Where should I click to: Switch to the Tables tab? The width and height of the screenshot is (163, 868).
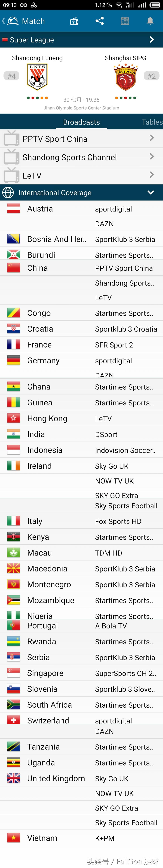coord(152,122)
